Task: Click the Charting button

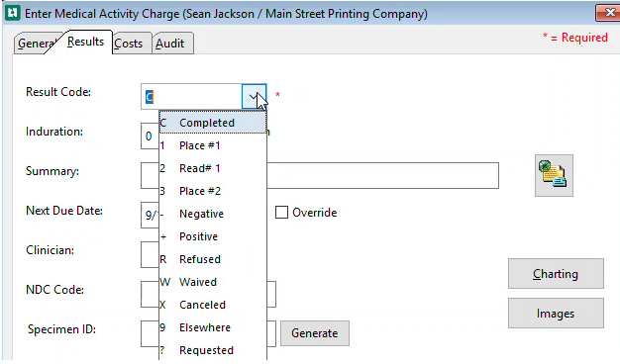Action: 556,274
